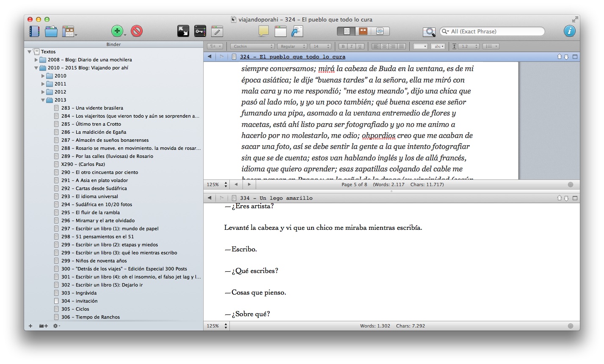Click the green Add document button
The width and height of the screenshot is (604, 364).
pos(117,31)
